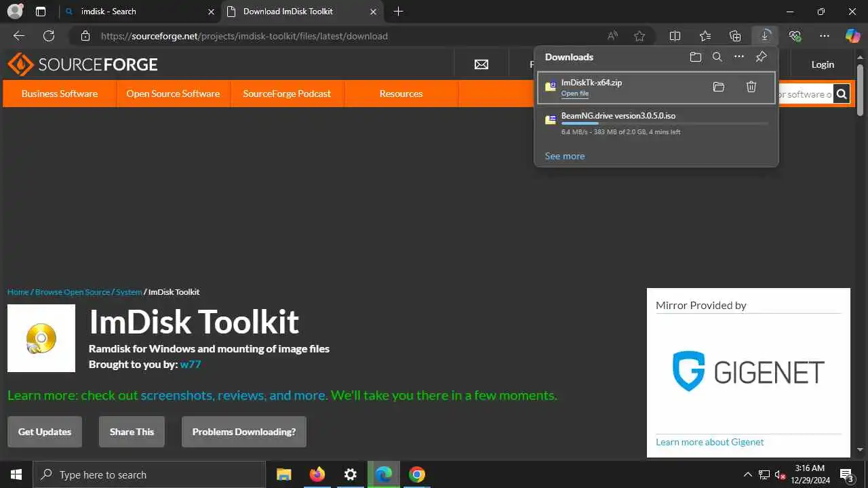Open File Explorer from the taskbar

[283, 474]
